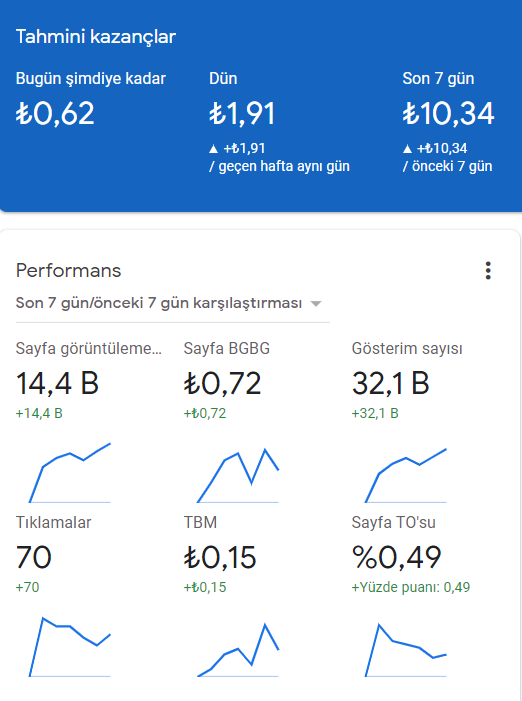
Task: Click the Sayfa BGBG sparkline chart
Action: pos(238,475)
